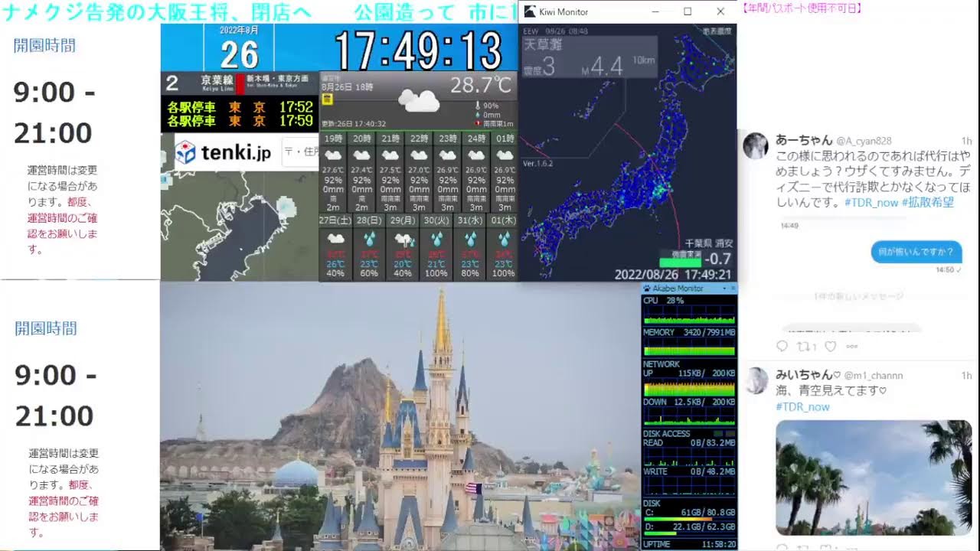Click the current weather cloud icon
The height and width of the screenshot is (551, 980).
click(x=419, y=100)
